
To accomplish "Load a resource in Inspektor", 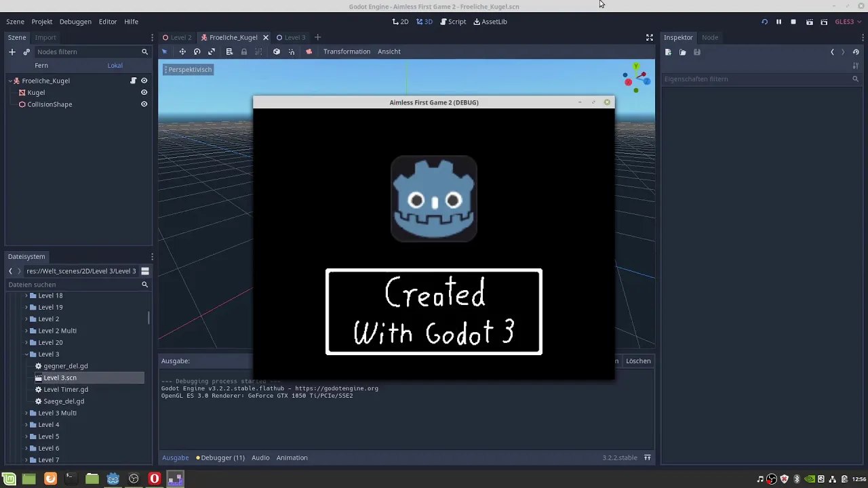I will point(682,52).
